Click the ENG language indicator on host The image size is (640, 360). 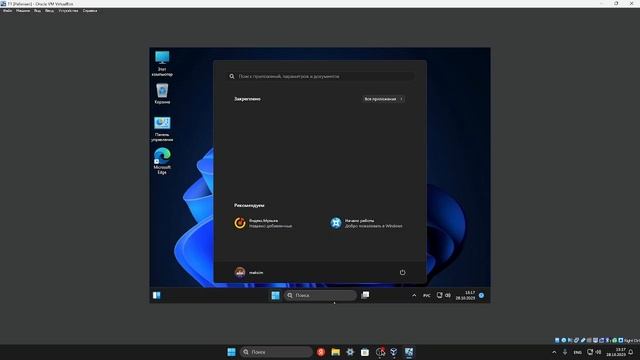tap(577, 352)
